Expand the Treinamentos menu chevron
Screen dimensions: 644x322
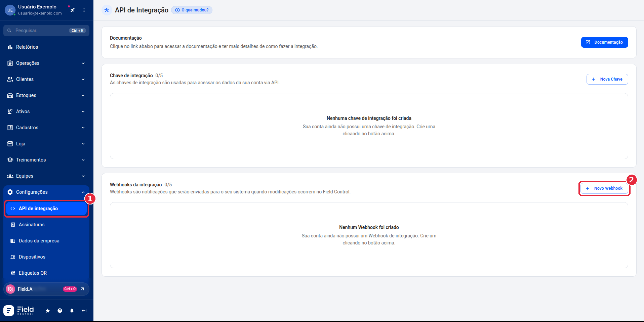(83, 160)
